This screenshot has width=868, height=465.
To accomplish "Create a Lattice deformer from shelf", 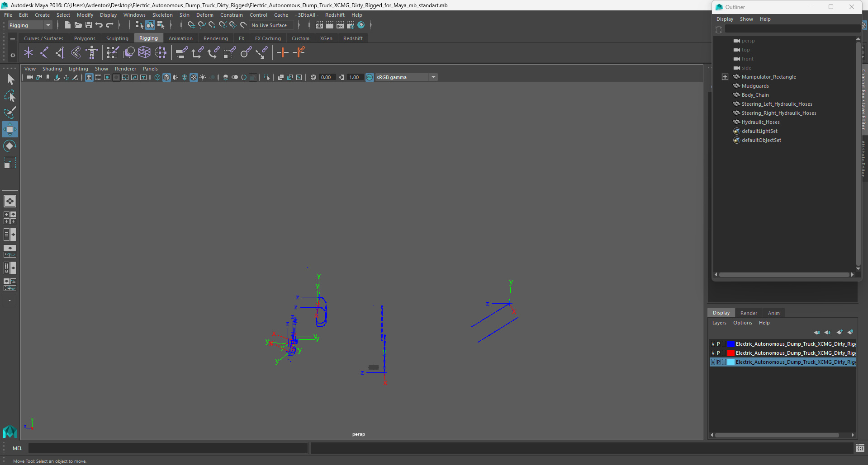I will pyautogui.click(x=144, y=53).
